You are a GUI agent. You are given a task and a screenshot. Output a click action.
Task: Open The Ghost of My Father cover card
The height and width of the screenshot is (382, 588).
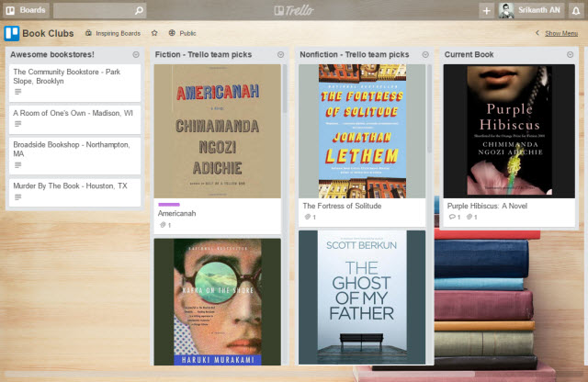pos(362,298)
